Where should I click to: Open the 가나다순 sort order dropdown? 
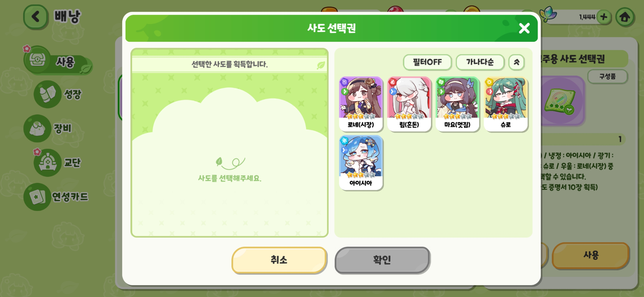tap(480, 62)
